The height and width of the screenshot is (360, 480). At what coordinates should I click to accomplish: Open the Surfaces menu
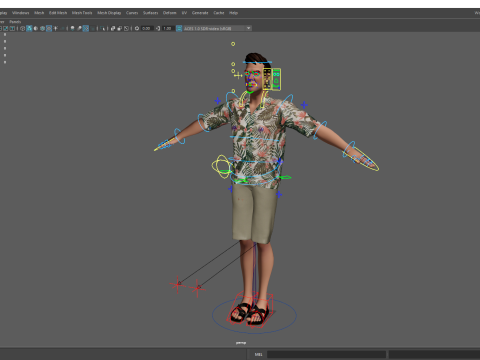pyautogui.click(x=150, y=13)
